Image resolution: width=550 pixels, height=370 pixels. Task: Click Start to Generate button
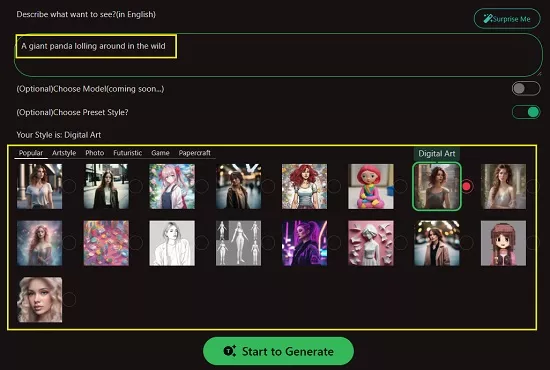[x=278, y=351]
